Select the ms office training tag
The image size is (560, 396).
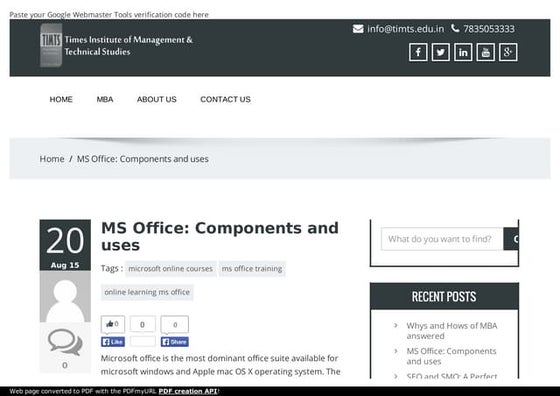tap(252, 269)
